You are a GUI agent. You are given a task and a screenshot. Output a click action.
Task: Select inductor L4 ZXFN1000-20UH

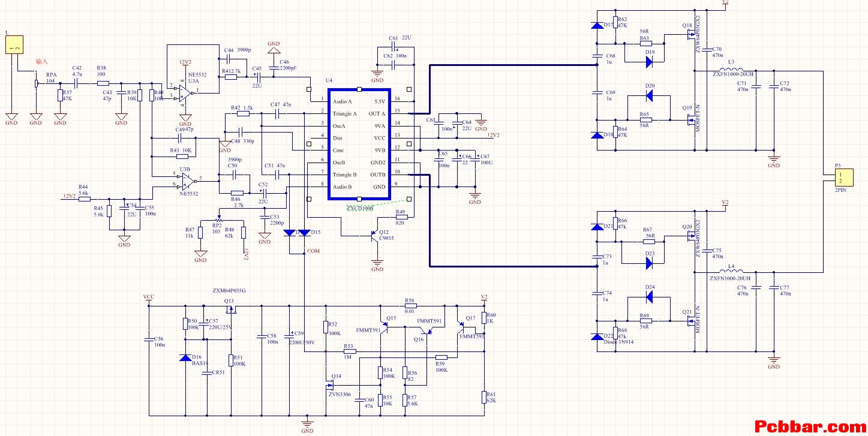(731, 272)
